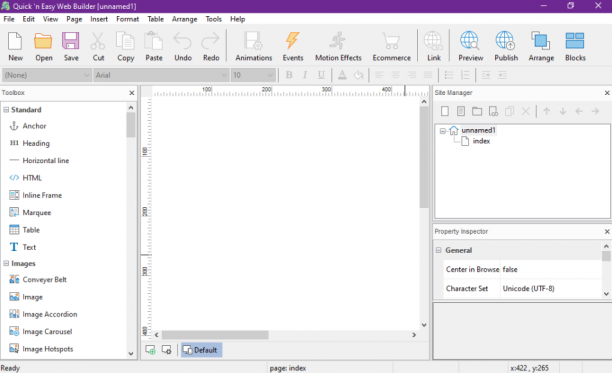Open Motion Effects tool
Image resolution: width=612 pixels, height=373 pixels.
click(338, 46)
